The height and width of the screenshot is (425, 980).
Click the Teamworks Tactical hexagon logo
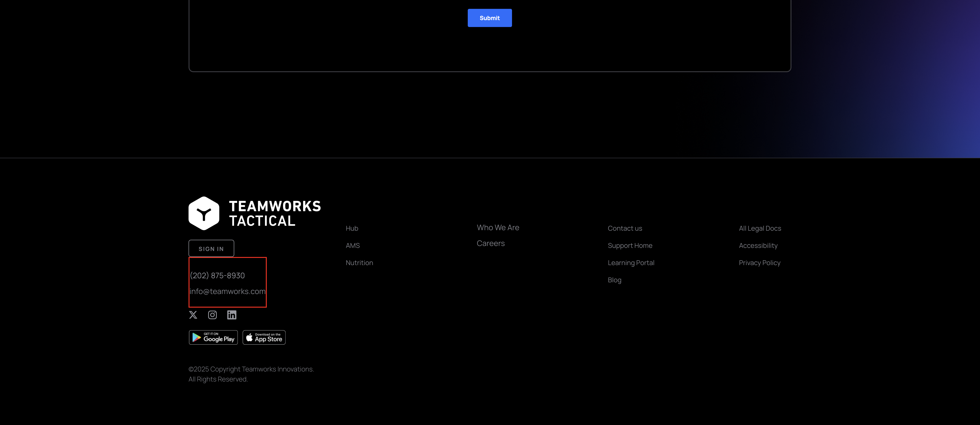204,213
